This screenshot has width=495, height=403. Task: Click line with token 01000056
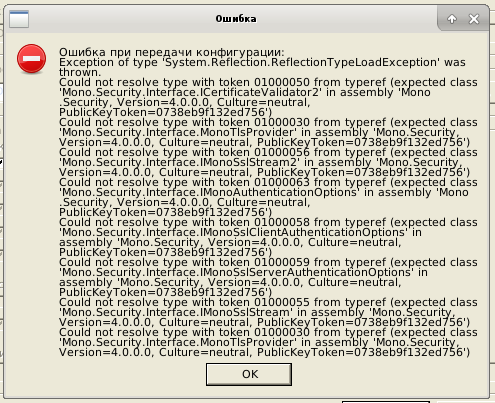point(268,152)
